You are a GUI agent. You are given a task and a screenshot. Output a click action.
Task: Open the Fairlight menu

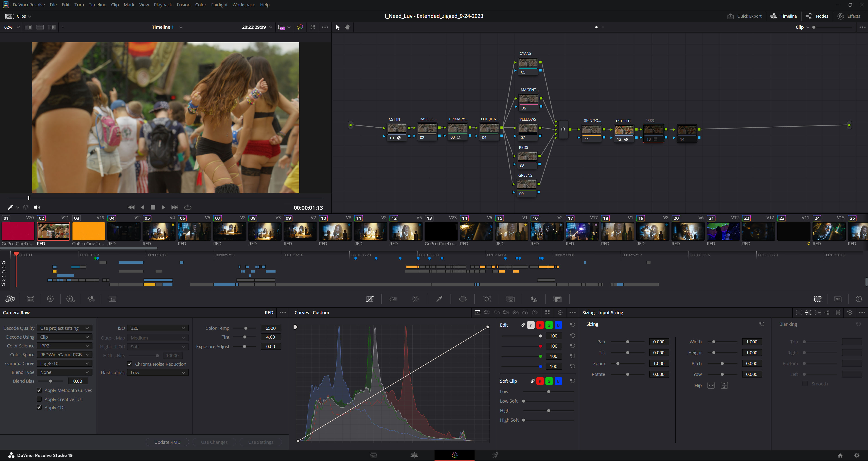click(x=219, y=5)
